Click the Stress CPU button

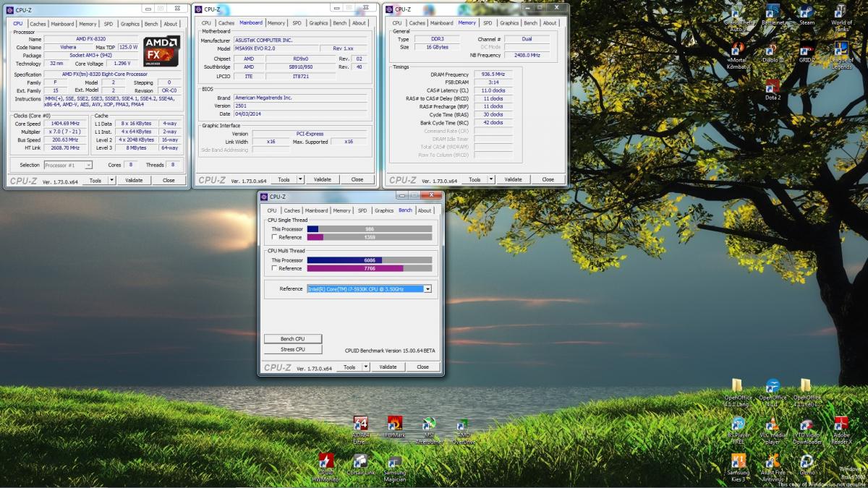click(x=292, y=349)
